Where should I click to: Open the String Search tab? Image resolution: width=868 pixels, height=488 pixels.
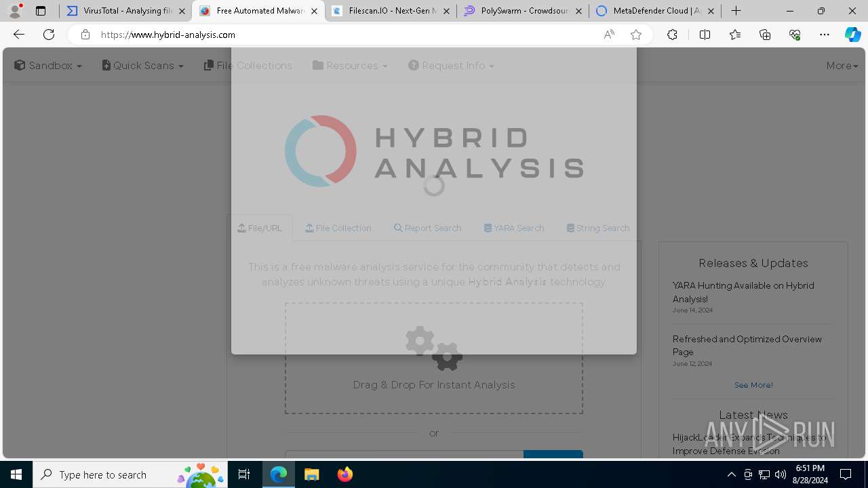click(598, 228)
